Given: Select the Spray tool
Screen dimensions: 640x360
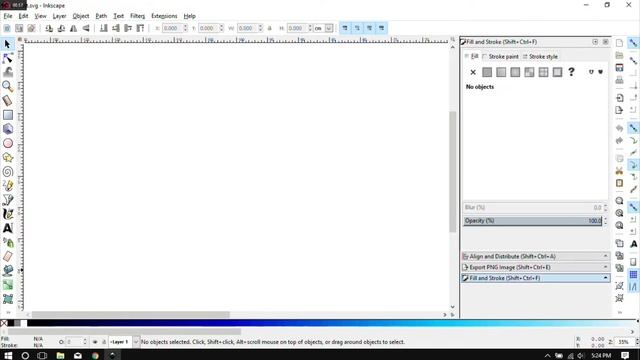Looking at the screenshot, I should 7,242.
